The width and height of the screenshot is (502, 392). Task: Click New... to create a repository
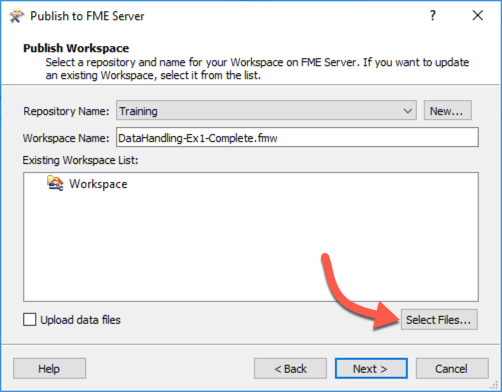(x=447, y=111)
